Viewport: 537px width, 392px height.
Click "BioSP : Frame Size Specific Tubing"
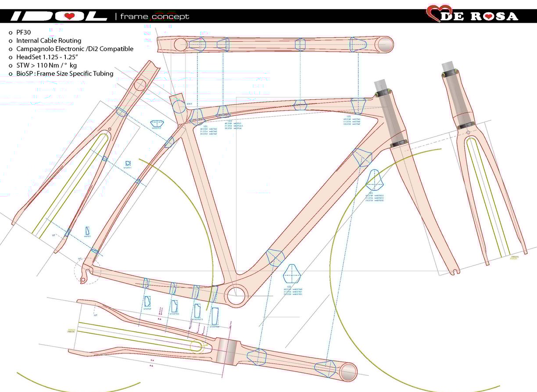(x=65, y=73)
